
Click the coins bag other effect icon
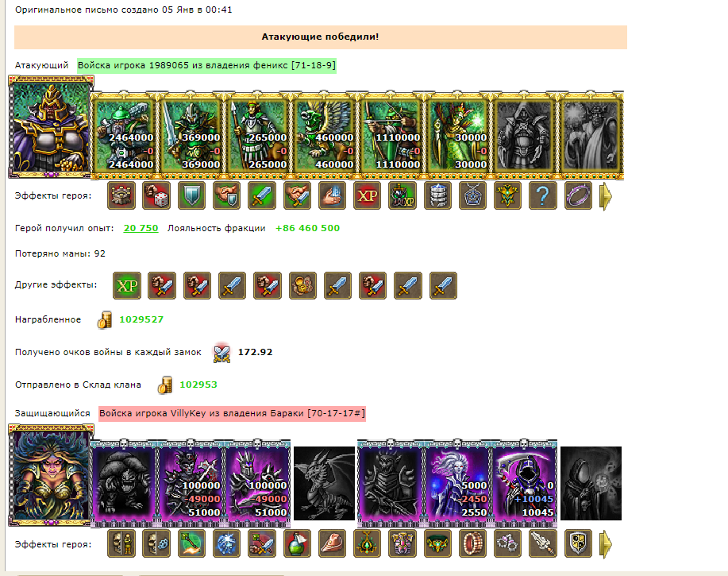coord(302,286)
